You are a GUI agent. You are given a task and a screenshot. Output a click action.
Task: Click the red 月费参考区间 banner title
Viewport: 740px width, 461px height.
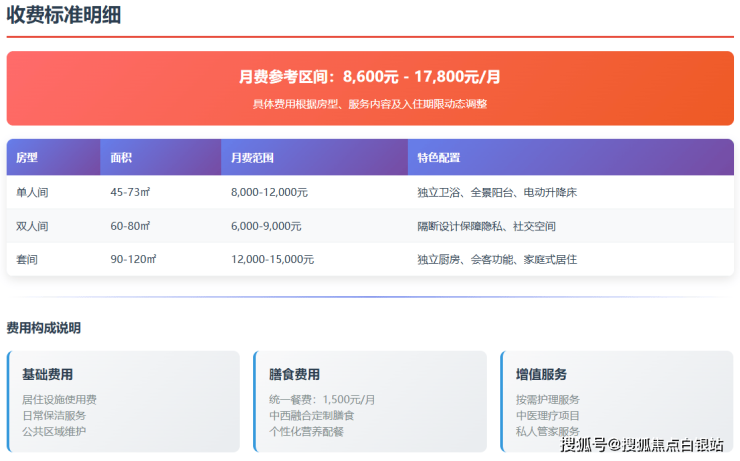click(x=370, y=77)
